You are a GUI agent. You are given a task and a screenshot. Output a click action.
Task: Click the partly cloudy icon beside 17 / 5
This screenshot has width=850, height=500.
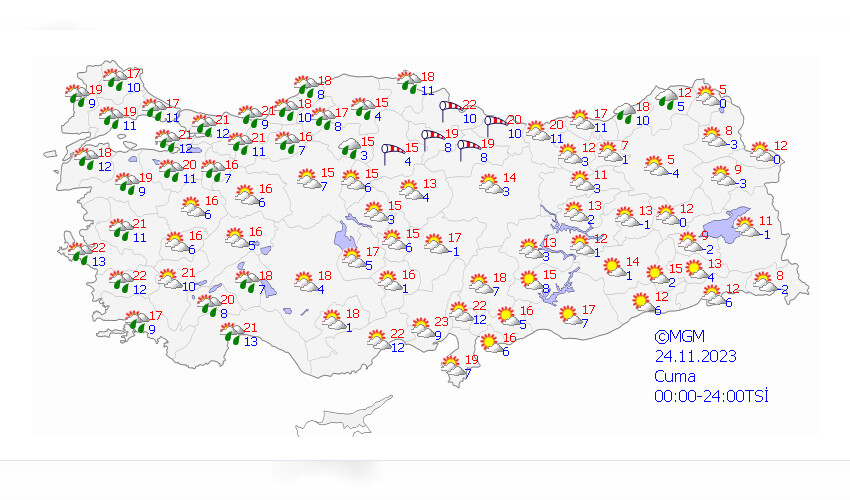click(x=354, y=258)
